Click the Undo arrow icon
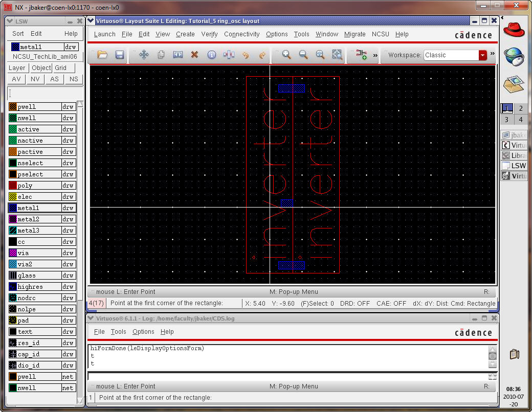This screenshot has width=532, height=412. [245, 55]
